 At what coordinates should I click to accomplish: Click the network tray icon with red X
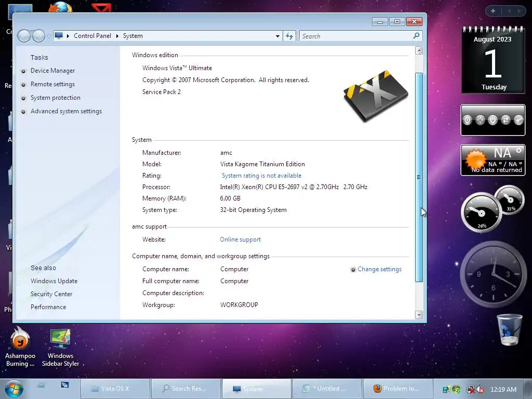[471, 390]
